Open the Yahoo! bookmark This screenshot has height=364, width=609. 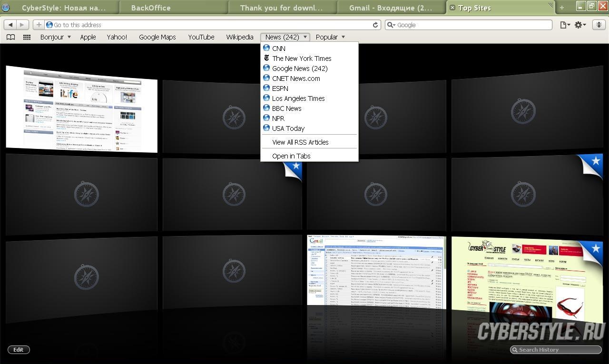pyautogui.click(x=117, y=37)
